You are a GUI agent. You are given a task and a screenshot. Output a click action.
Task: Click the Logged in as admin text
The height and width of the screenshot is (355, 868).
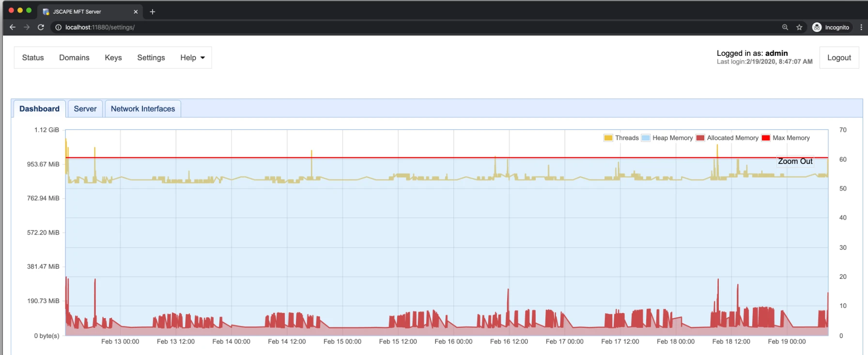(x=752, y=53)
